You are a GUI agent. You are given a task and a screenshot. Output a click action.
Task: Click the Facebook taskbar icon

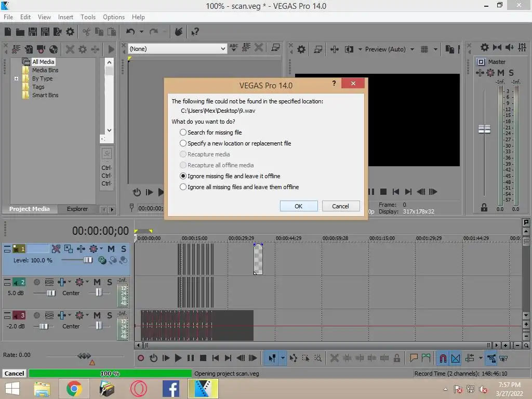[170, 389]
